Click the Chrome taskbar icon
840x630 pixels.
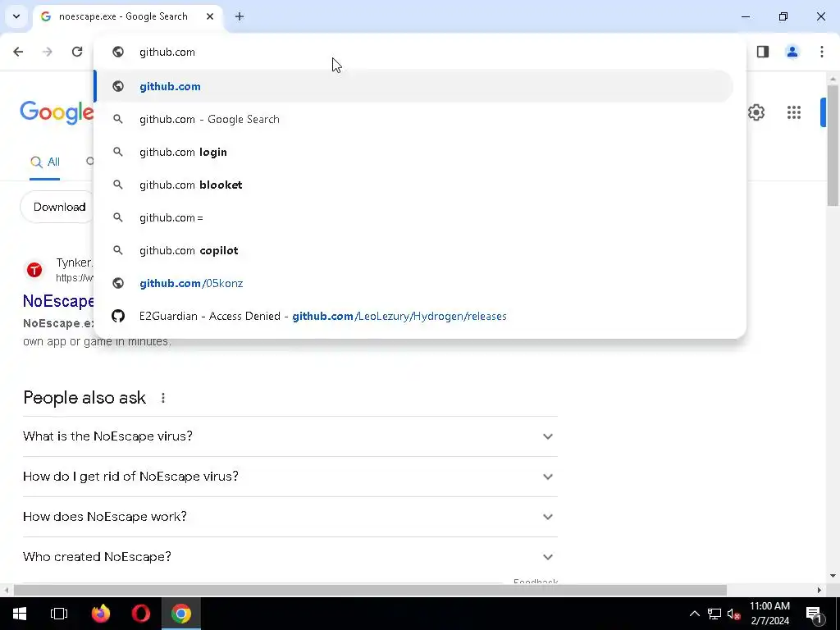tap(181, 614)
